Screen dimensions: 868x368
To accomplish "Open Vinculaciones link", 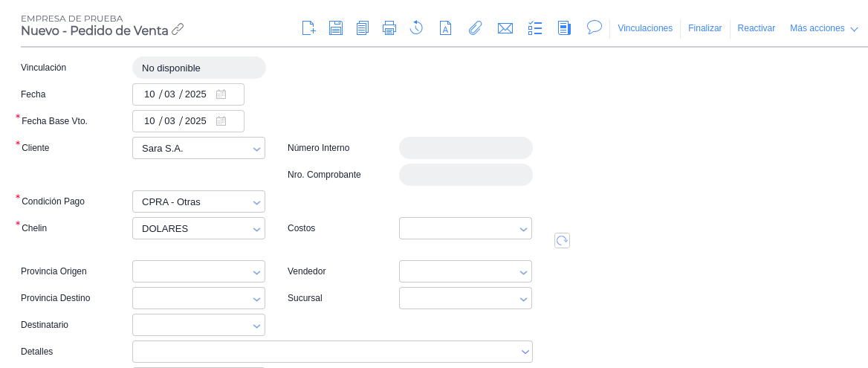I will point(645,28).
